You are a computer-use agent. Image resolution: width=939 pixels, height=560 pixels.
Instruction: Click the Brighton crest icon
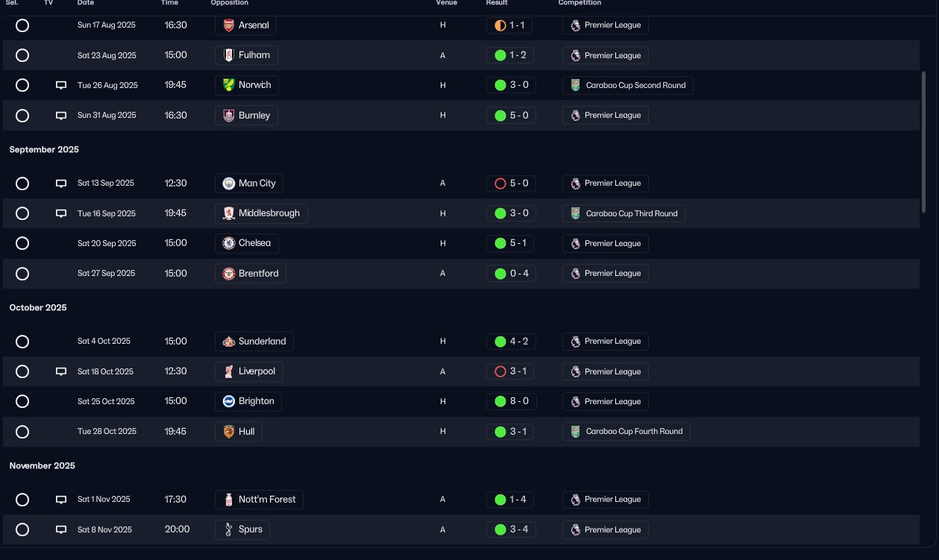tap(229, 401)
